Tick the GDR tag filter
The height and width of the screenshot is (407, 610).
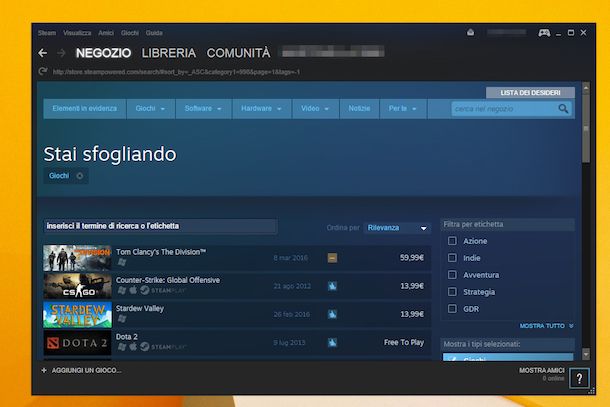452,309
